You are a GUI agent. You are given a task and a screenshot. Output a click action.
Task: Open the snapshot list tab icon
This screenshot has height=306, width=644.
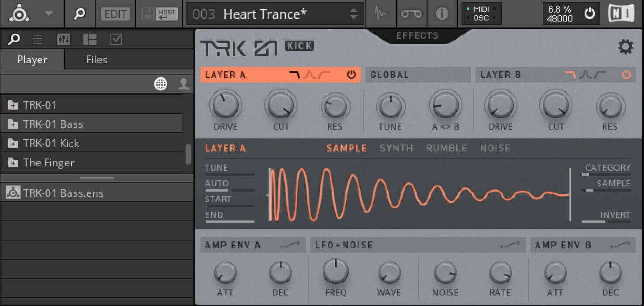pyautogui.click(x=38, y=40)
